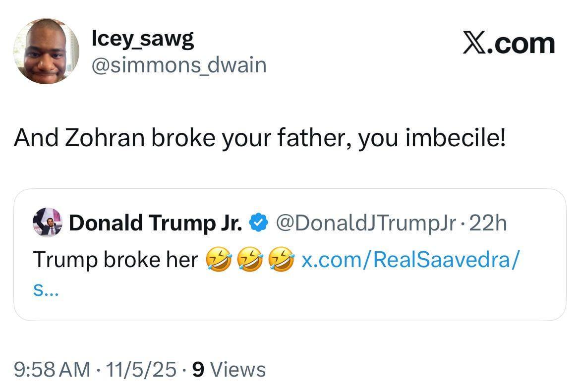The height and width of the screenshot is (392, 580).
Task: Click the first laughing emoji
Action: coord(218,260)
